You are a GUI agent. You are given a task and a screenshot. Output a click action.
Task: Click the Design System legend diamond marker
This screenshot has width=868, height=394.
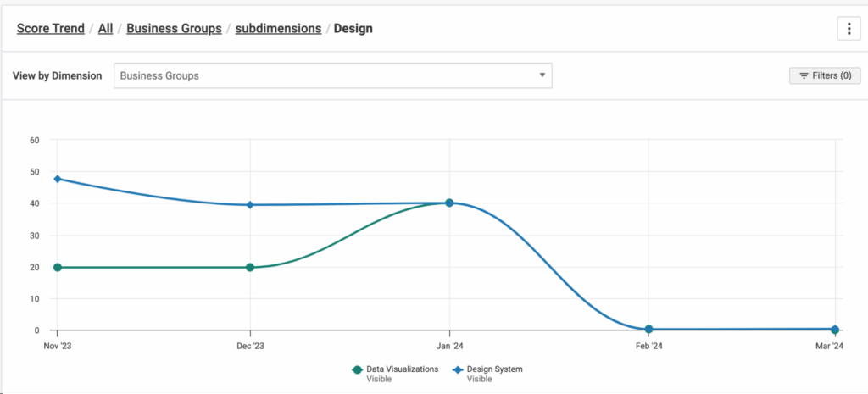click(457, 369)
